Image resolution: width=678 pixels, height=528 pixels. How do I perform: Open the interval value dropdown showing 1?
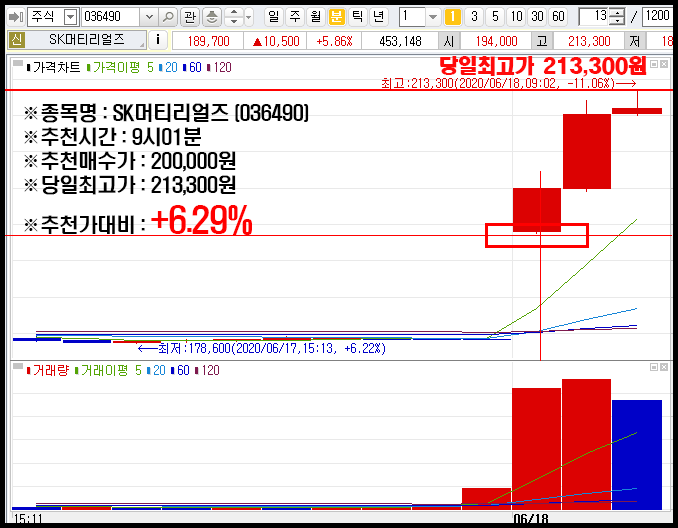432,17
